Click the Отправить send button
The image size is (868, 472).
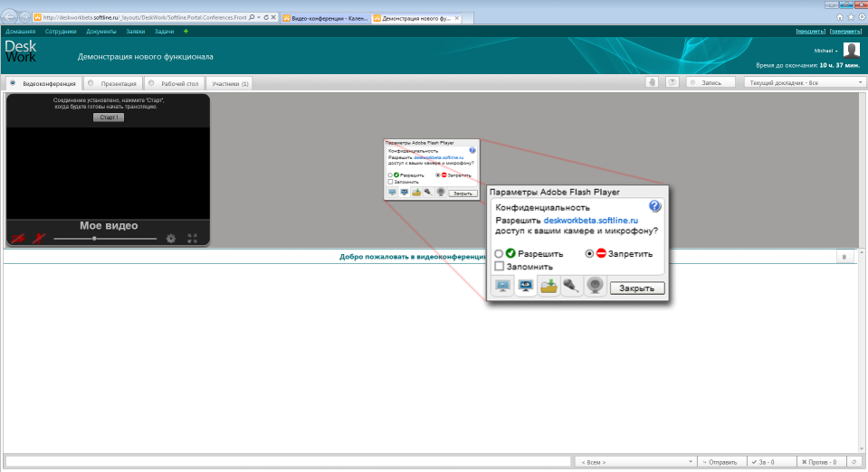coord(721,462)
